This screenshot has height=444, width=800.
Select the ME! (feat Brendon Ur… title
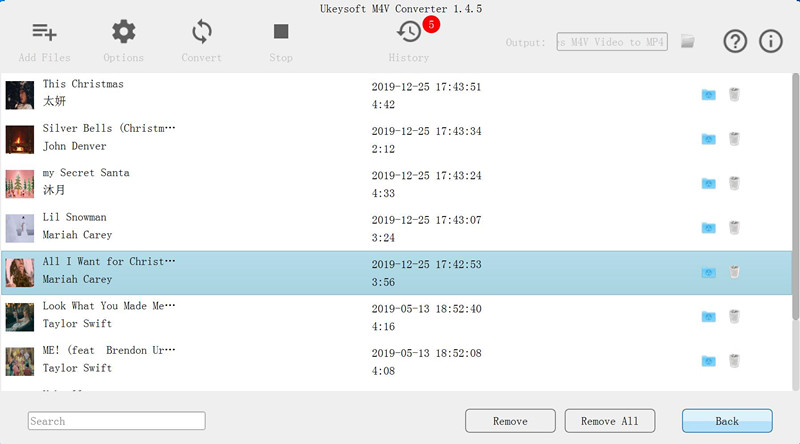point(109,350)
